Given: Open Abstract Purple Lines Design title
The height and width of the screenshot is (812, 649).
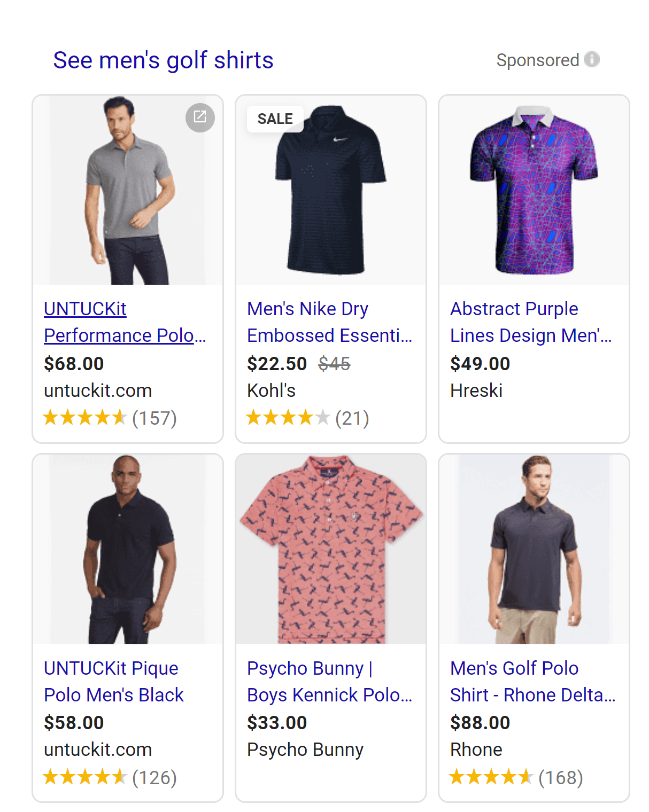Looking at the screenshot, I should tap(530, 322).
